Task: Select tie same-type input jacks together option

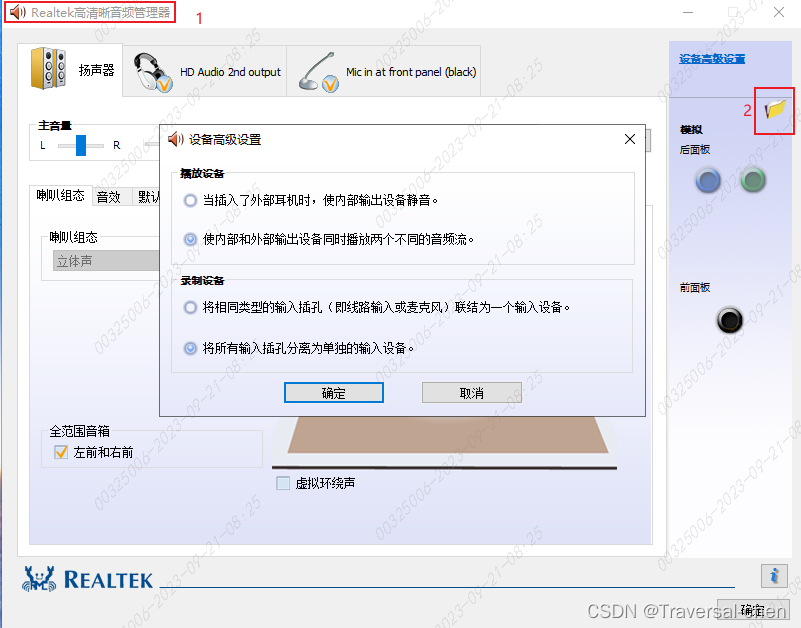Action: (x=190, y=308)
